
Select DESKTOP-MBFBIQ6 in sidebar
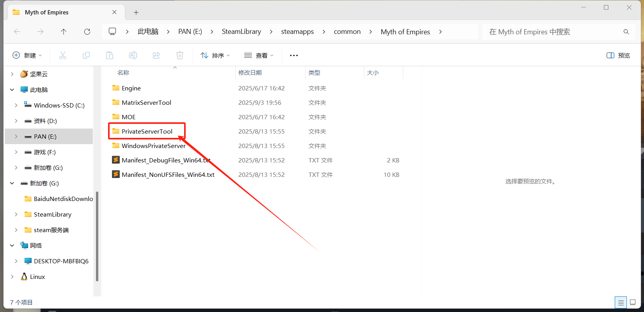coord(57,261)
